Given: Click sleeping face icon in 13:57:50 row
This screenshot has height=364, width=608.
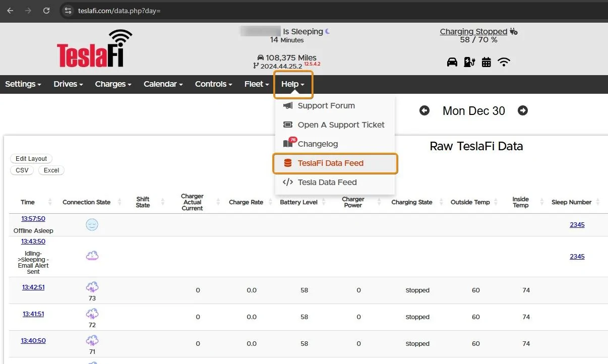Looking at the screenshot, I should pos(92,225).
